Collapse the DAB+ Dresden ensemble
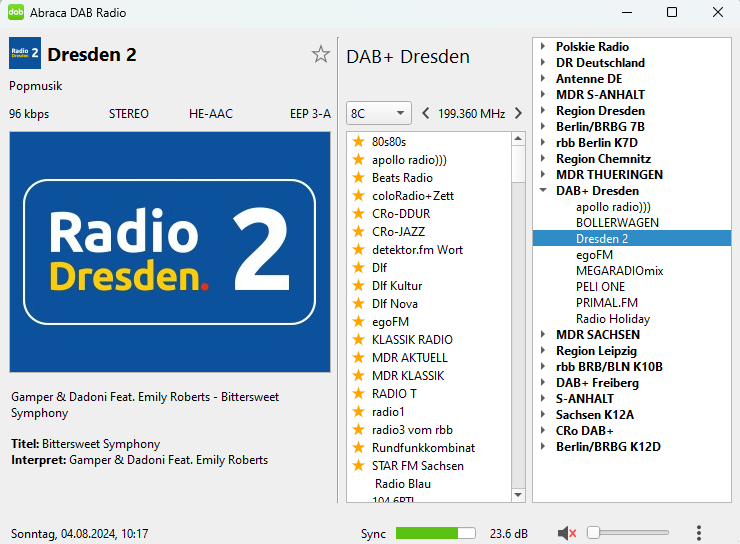This screenshot has height=544, width=740. [x=543, y=191]
